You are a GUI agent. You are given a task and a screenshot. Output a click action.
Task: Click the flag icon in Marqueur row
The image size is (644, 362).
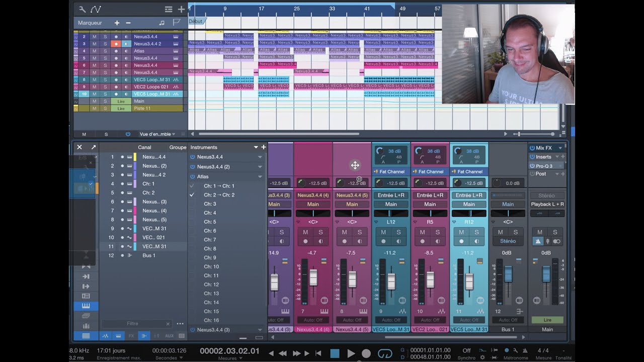click(176, 23)
